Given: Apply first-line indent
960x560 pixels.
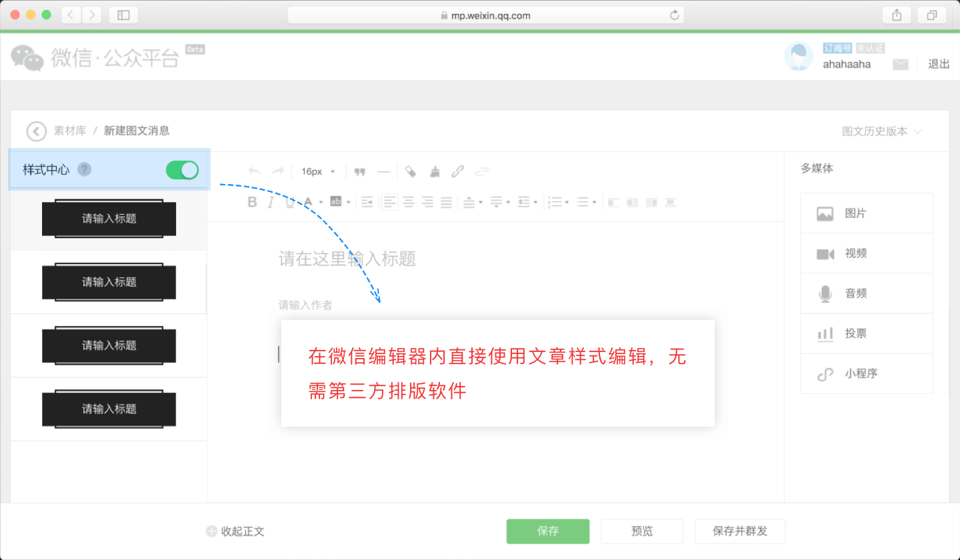Looking at the screenshot, I should click(367, 202).
